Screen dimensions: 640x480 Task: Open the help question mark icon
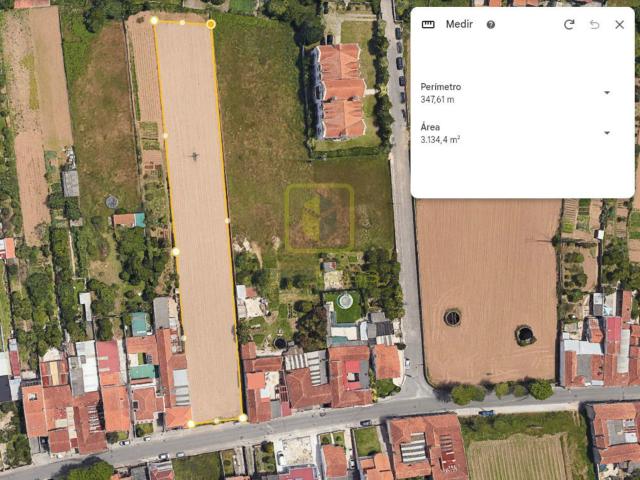click(491, 24)
